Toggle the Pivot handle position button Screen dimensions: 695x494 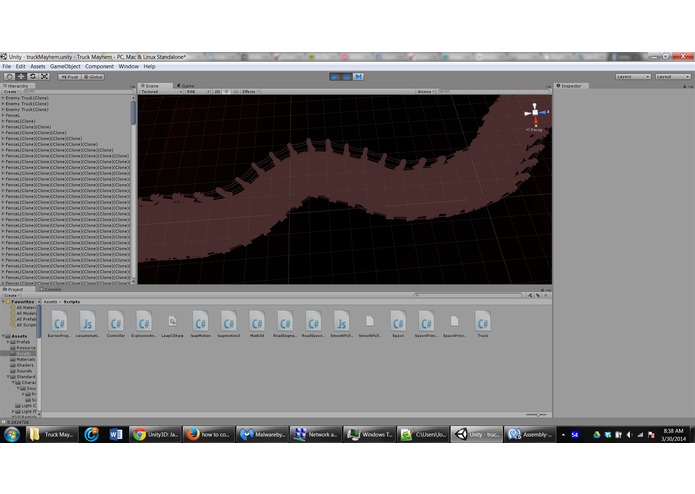pos(69,77)
